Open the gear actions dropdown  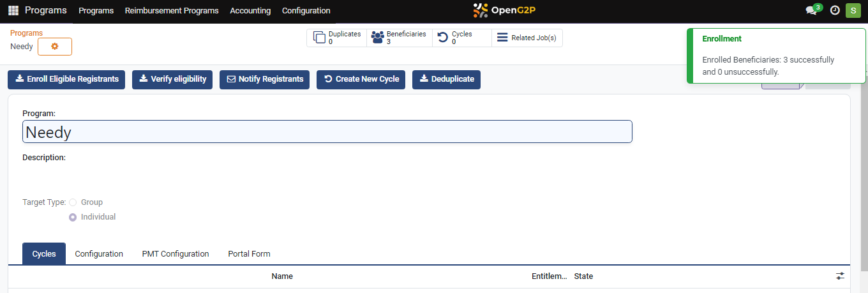coord(55,47)
